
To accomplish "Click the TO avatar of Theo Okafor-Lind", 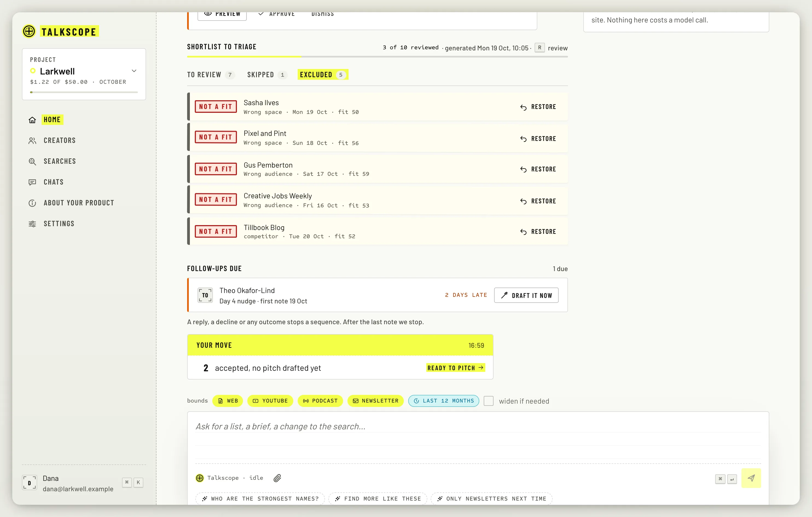I will coord(205,295).
